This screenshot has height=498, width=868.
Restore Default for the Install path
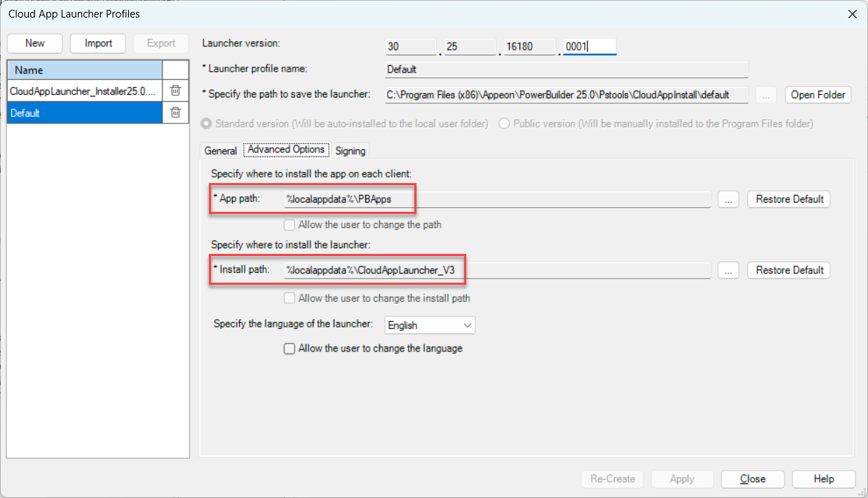789,270
